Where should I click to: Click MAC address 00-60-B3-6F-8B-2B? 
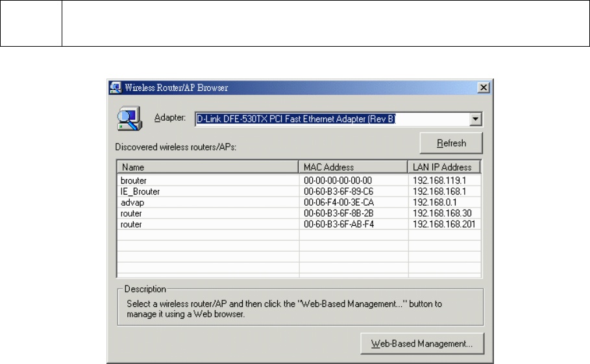[338, 213]
